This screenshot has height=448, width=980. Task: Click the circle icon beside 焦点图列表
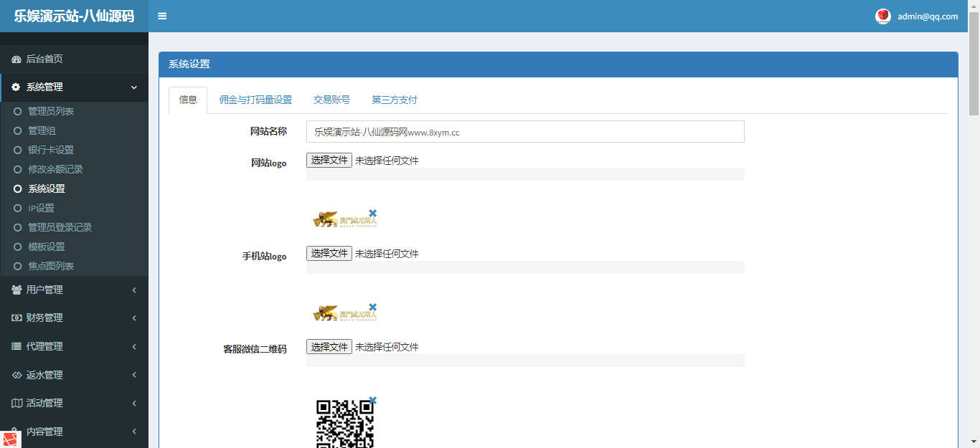click(18, 266)
